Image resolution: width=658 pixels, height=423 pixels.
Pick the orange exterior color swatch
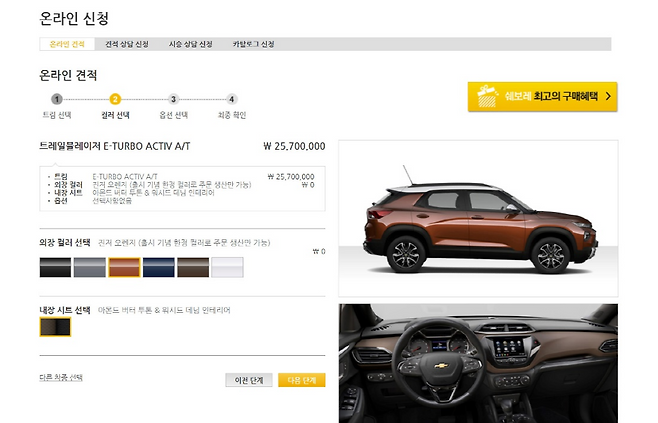(124, 267)
